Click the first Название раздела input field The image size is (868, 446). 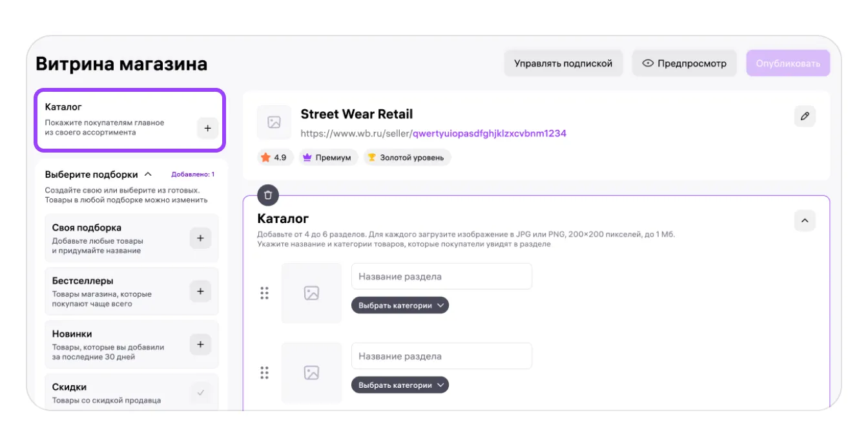442,277
